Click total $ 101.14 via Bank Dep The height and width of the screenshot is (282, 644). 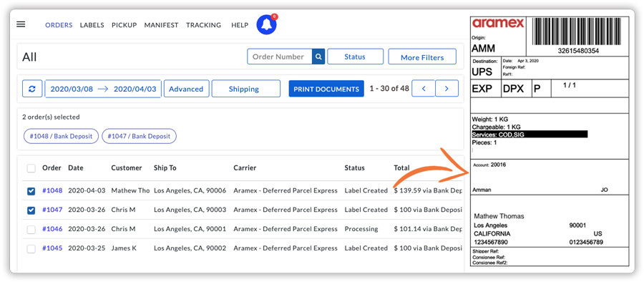pyautogui.click(x=428, y=229)
